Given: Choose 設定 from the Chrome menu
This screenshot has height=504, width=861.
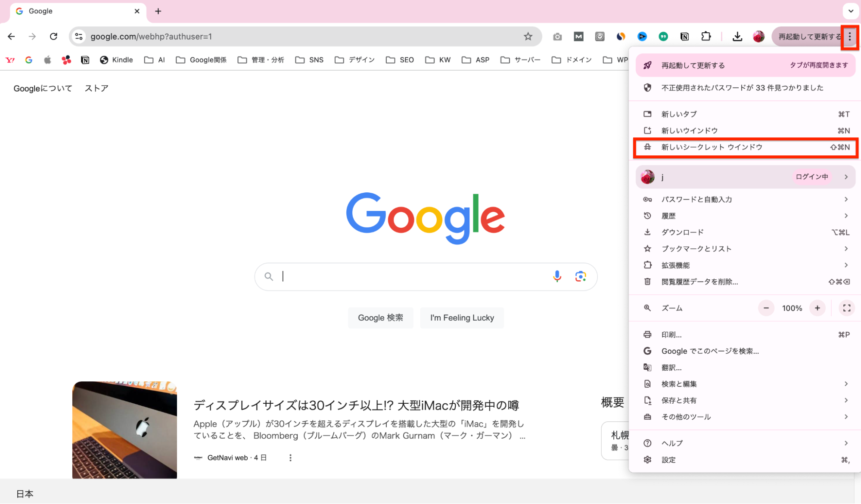Looking at the screenshot, I should [668, 460].
